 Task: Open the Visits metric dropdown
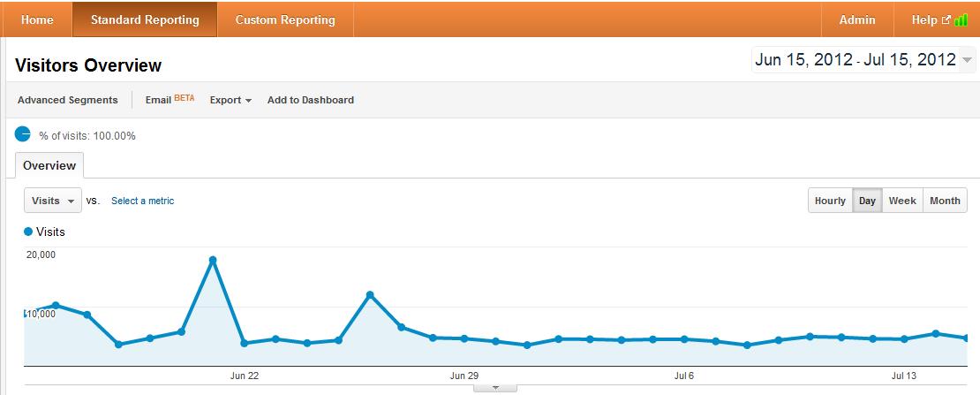click(x=52, y=201)
